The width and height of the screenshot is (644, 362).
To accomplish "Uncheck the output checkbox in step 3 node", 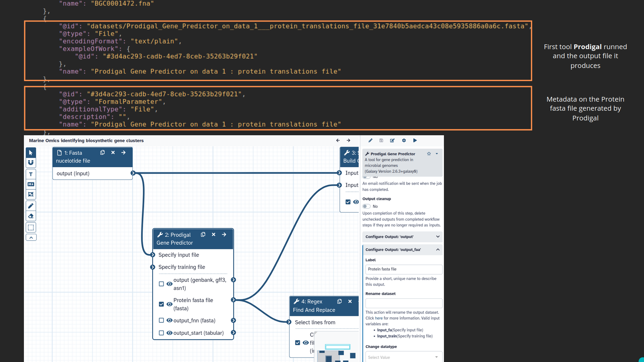I will [x=348, y=202].
